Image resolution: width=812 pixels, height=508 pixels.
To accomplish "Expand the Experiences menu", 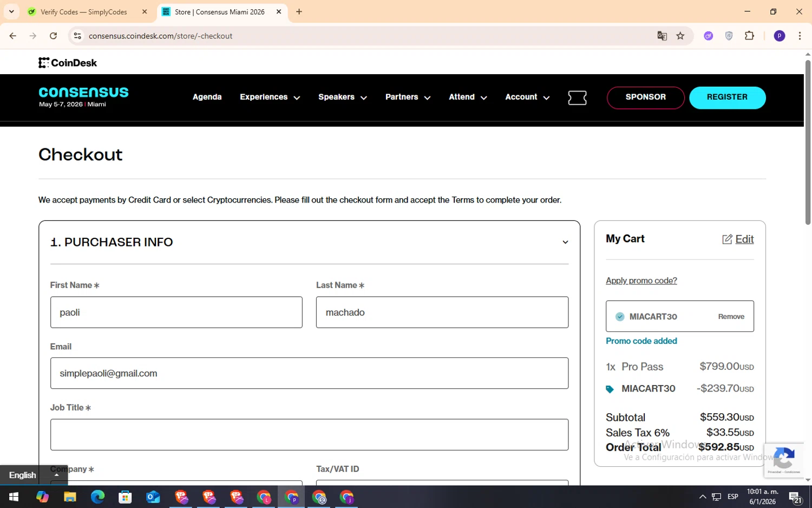I will click(270, 97).
